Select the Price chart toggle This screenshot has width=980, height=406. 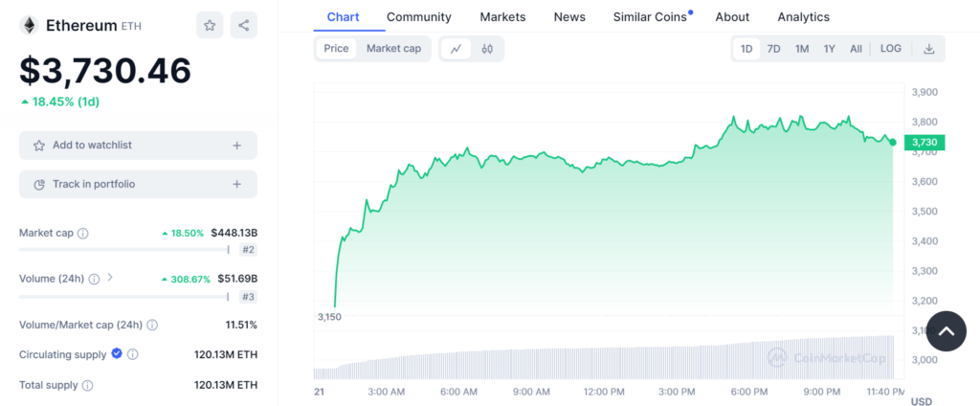(336, 49)
